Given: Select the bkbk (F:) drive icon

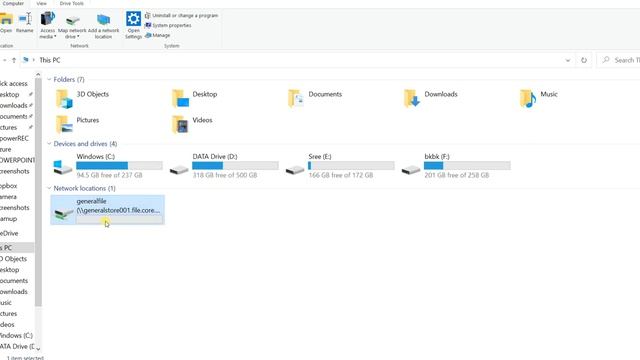Looking at the screenshot, I should [x=411, y=169].
